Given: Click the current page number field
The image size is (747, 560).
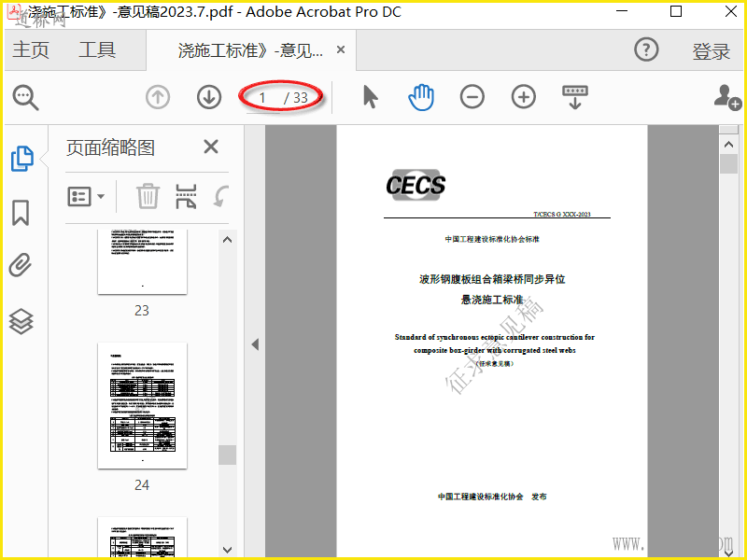Looking at the screenshot, I should [x=263, y=98].
